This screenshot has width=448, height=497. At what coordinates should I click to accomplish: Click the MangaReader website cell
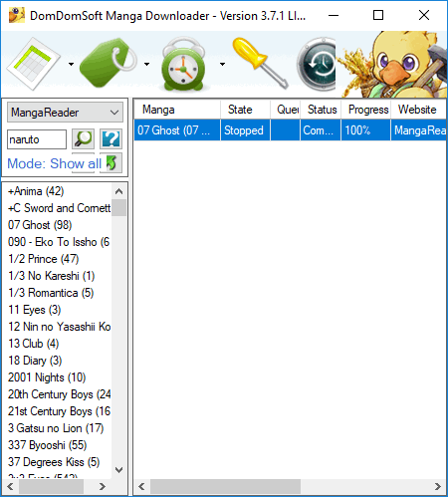[x=419, y=130]
